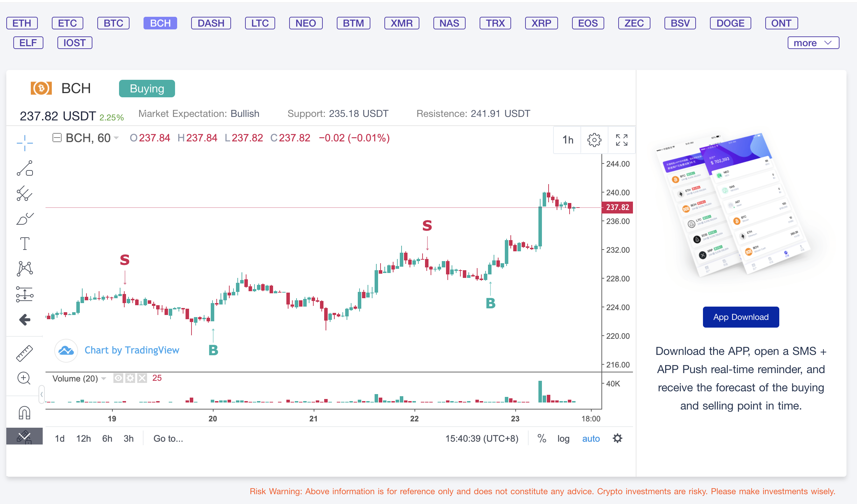Image resolution: width=857 pixels, height=504 pixels.
Task: Click the 15:40:39 (UTC+8) timezone clock
Action: pyautogui.click(x=482, y=439)
